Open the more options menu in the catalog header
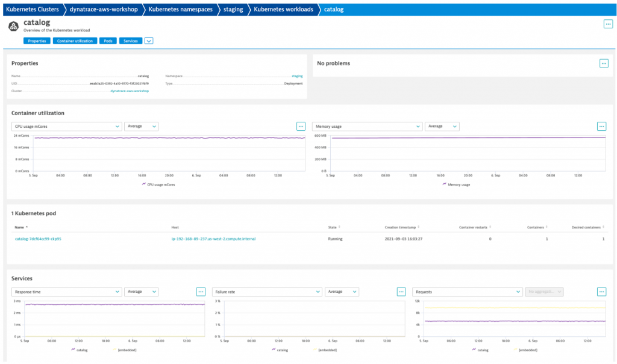Image resolution: width=617 pixels, height=364 pixels. point(608,24)
